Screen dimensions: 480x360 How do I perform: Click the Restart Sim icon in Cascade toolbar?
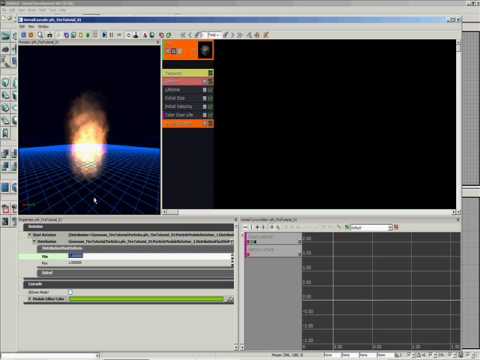24,35
